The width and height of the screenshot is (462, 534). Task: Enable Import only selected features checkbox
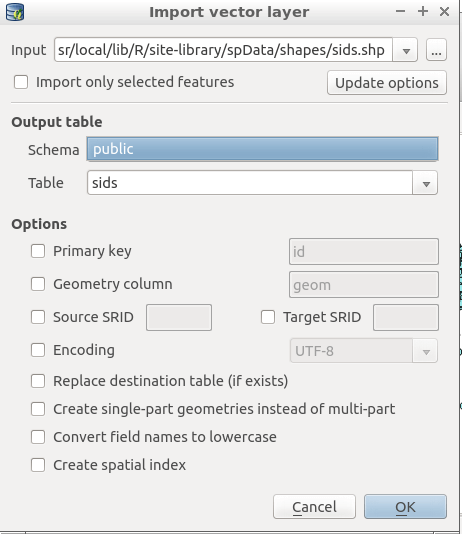click(21, 82)
